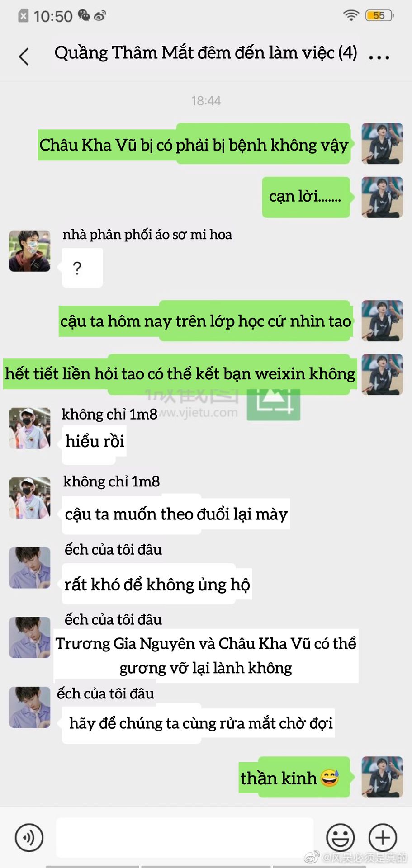
Task: Tap own avatar beside 'thần kinh' message
Action: click(382, 777)
